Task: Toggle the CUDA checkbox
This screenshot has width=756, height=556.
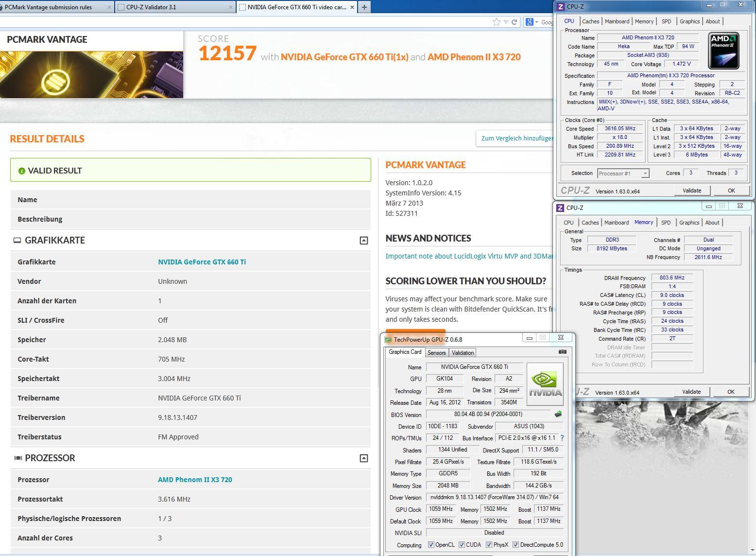Action: [462, 545]
